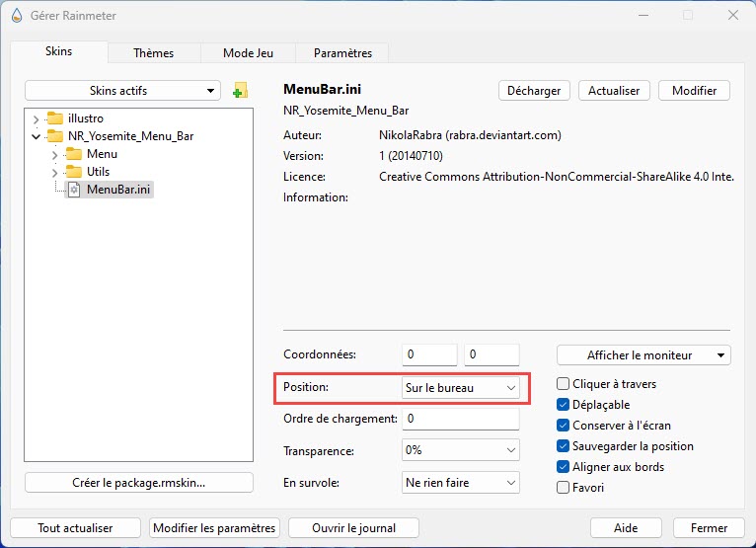Click the Tout actualiser button
756x548 pixels.
point(75,527)
